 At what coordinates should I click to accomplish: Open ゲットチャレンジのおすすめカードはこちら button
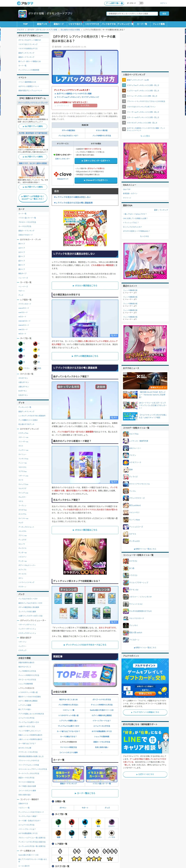85,645
